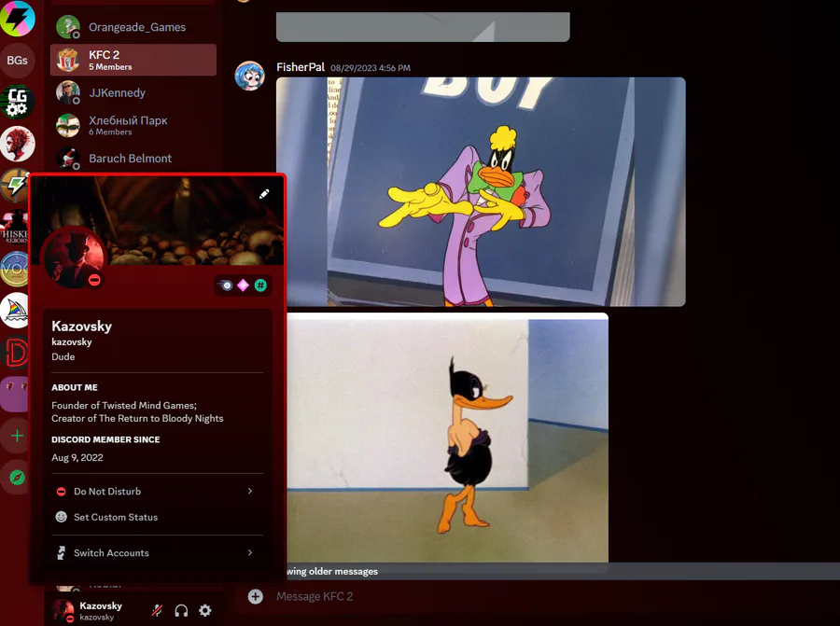This screenshot has width=840, height=626.
Task: Click the pencil edit profile icon
Action: [x=264, y=194]
